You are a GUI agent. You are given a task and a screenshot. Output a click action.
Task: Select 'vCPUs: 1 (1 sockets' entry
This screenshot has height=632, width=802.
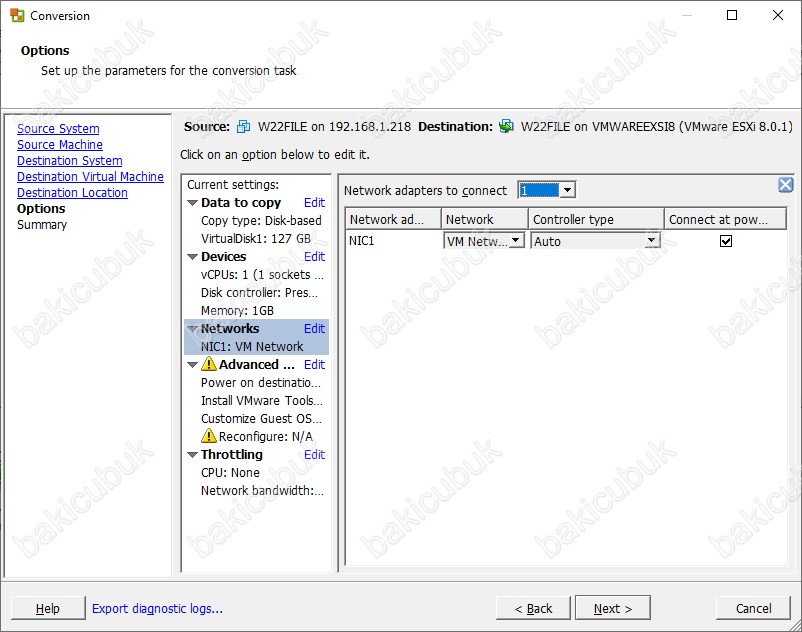pos(262,275)
